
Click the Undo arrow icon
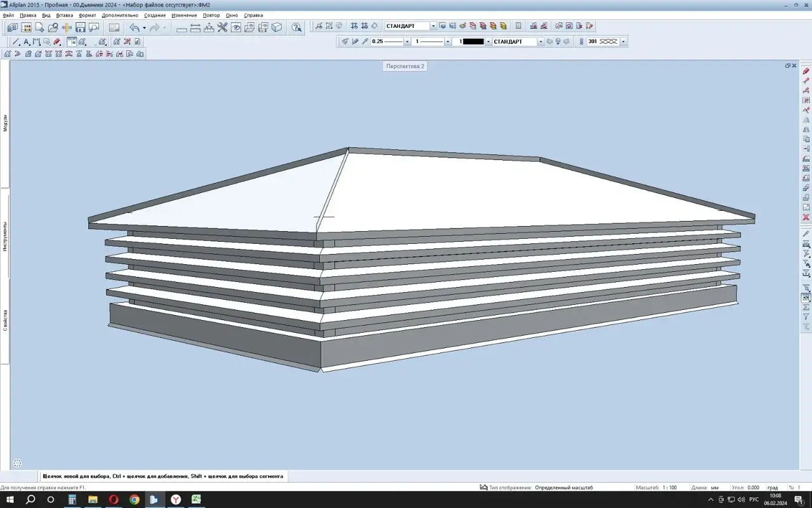tap(134, 27)
